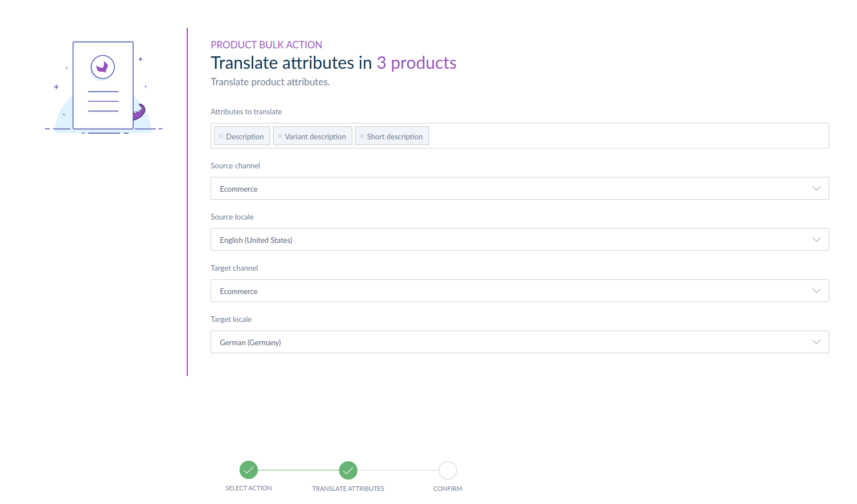Image resolution: width=857 pixels, height=504 pixels.
Task: Click the TRANSLATE ATTRIBUTES step label
Action: pos(348,489)
